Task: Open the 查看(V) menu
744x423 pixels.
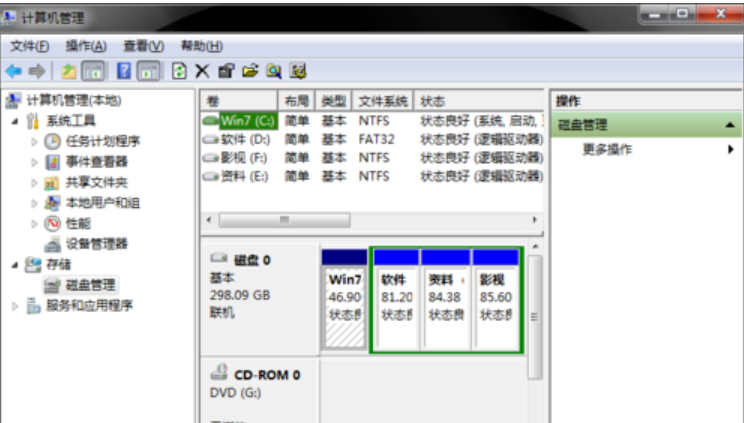Action: click(143, 46)
